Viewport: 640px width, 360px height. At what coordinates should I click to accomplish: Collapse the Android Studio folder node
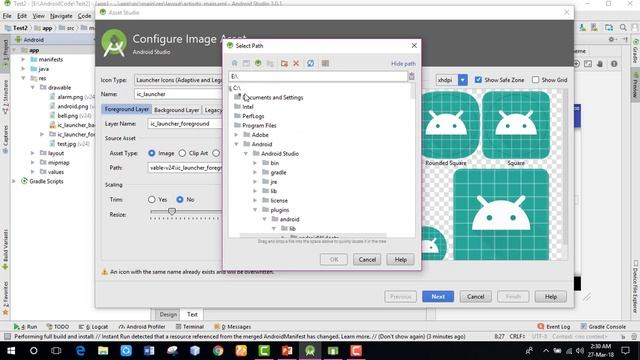tap(246, 153)
